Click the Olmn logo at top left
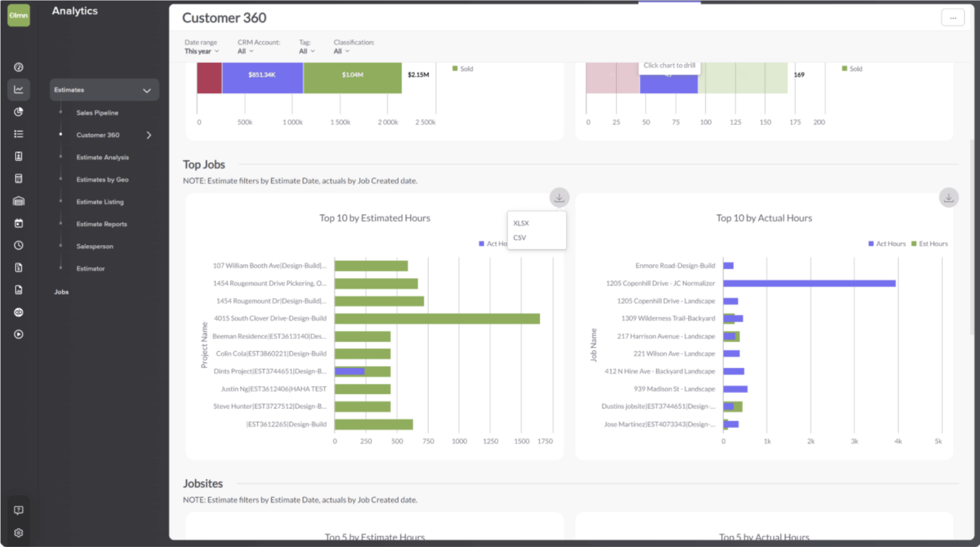980x547 pixels. [19, 16]
